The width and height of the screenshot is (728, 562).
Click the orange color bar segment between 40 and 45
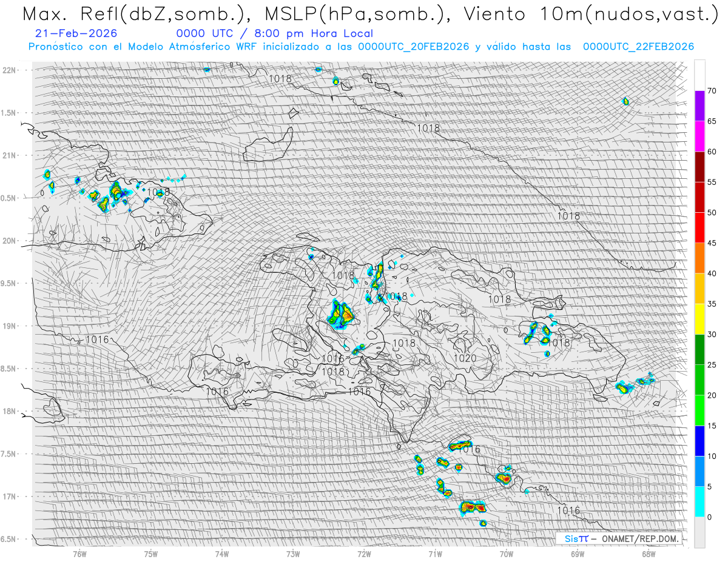pos(699,258)
